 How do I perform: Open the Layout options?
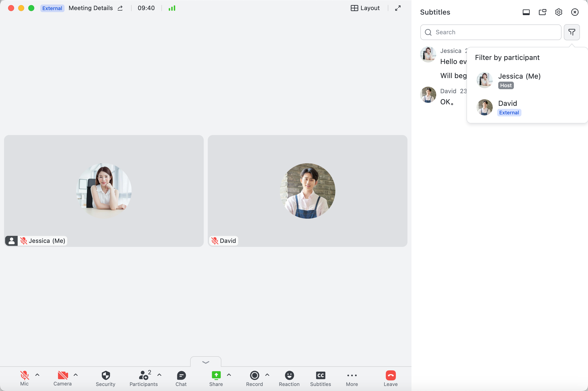365,8
